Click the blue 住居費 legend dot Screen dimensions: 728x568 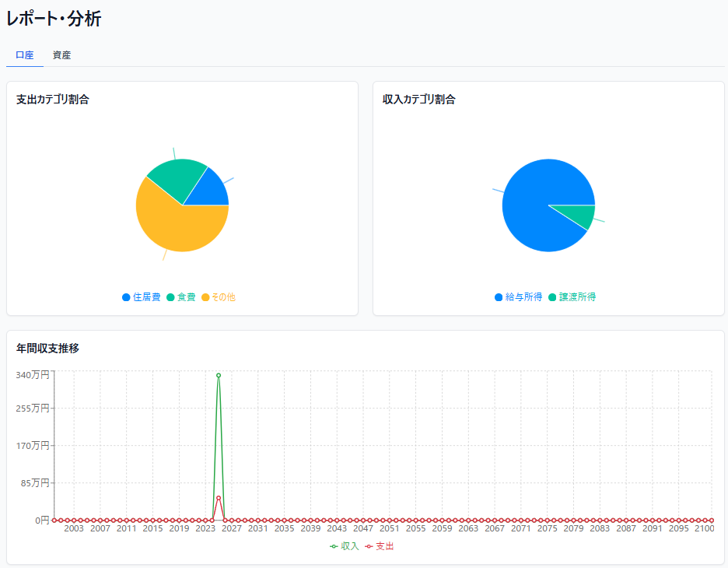click(126, 297)
